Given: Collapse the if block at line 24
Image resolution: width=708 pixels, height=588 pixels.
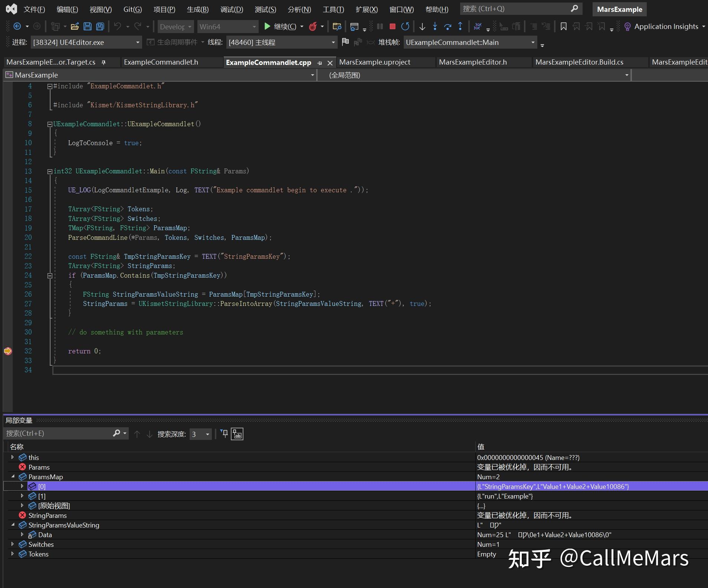Looking at the screenshot, I should (x=50, y=275).
